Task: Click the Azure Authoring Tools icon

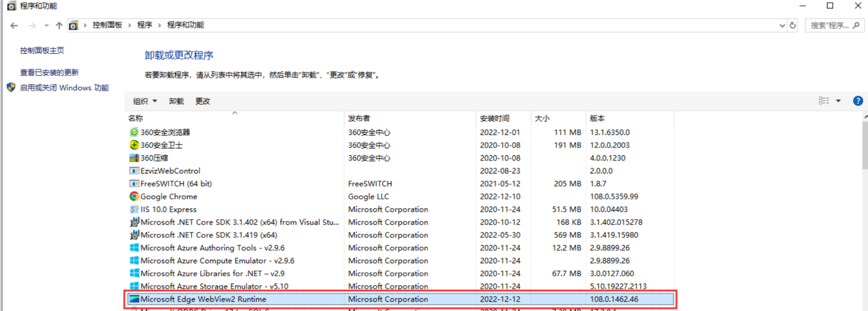Action: pyautogui.click(x=134, y=247)
